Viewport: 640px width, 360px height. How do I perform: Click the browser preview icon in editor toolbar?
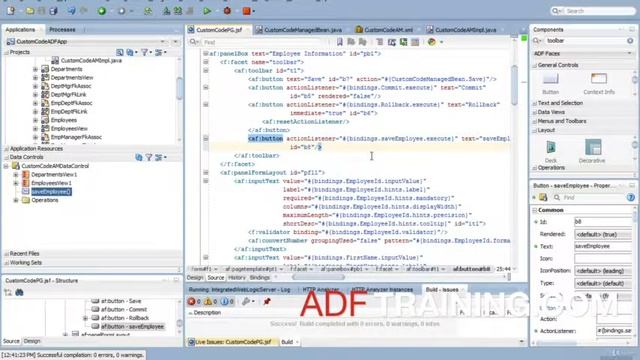431,42
